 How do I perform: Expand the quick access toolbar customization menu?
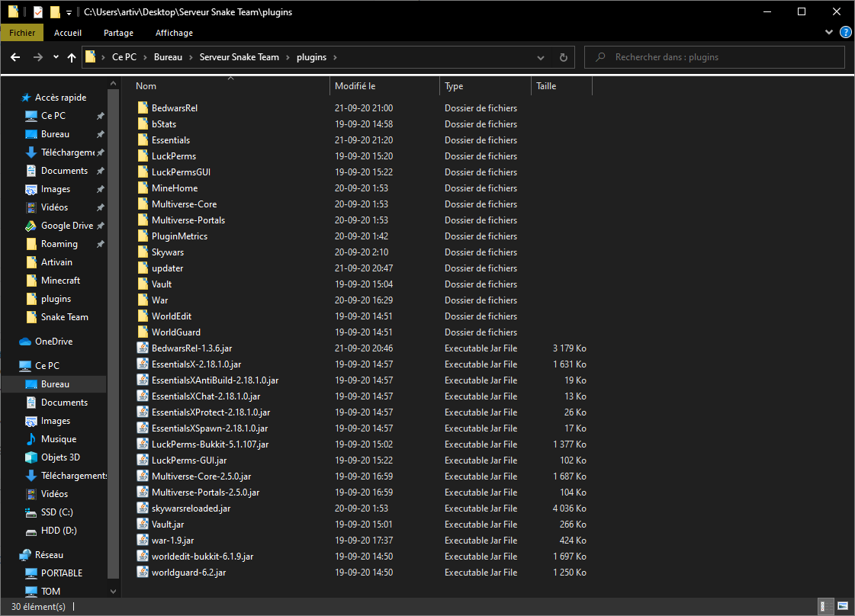[68, 11]
